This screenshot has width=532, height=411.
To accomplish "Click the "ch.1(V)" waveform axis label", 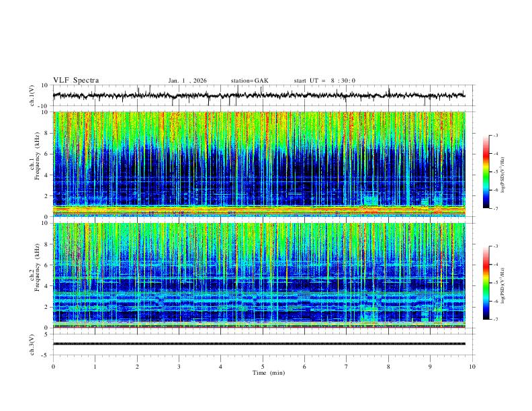I will point(32,95).
